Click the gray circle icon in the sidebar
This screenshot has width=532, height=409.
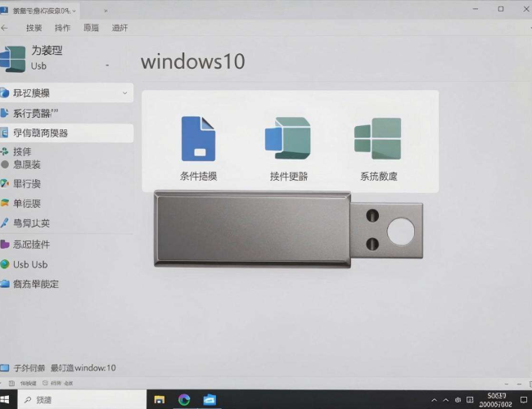click(x=5, y=164)
